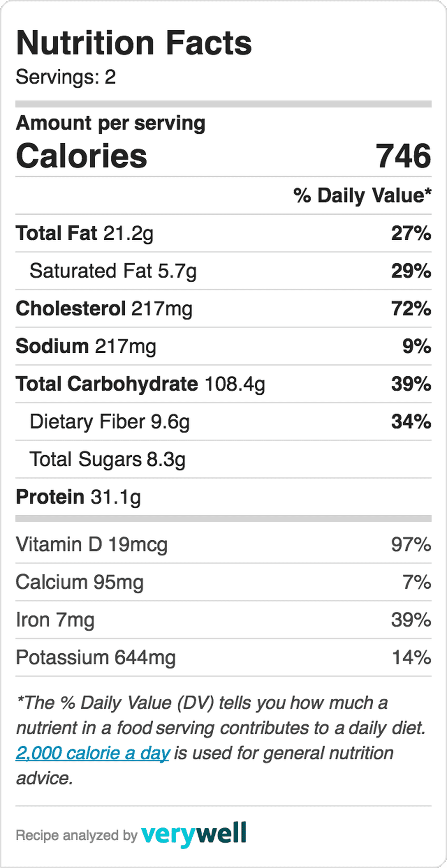Click the Calcium 95mg row

click(x=223, y=582)
